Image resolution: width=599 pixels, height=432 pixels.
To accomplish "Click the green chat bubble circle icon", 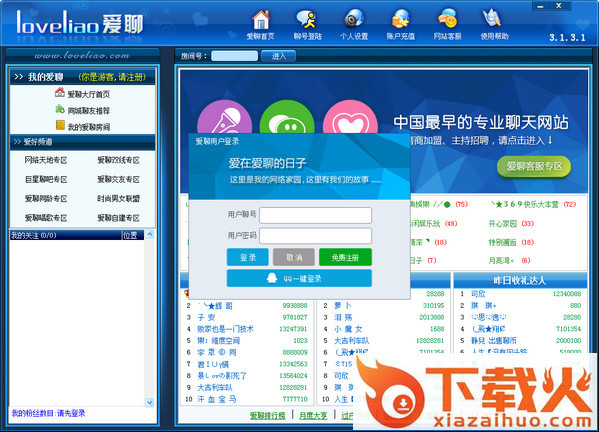I will pos(287,118).
